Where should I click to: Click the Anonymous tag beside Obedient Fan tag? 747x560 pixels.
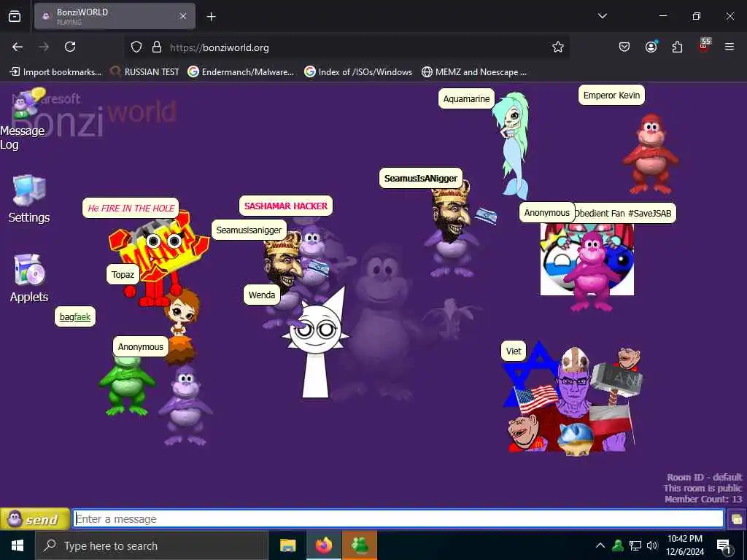[x=547, y=212]
